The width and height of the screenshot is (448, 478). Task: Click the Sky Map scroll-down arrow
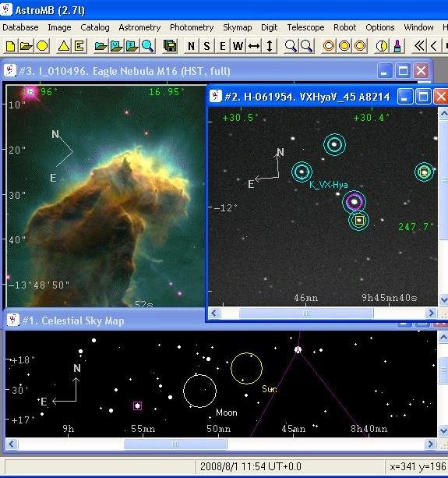(443, 430)
